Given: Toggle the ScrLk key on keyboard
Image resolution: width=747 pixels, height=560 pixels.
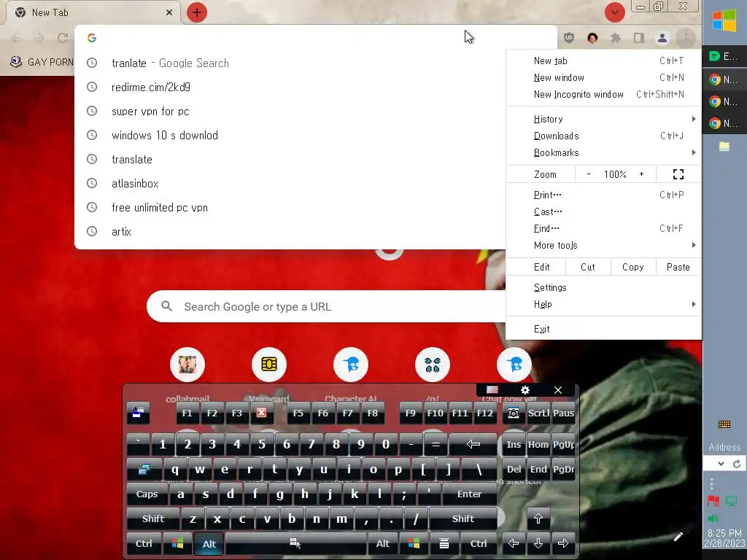Looking at the screenshot, I should click(x=538, y=413).
